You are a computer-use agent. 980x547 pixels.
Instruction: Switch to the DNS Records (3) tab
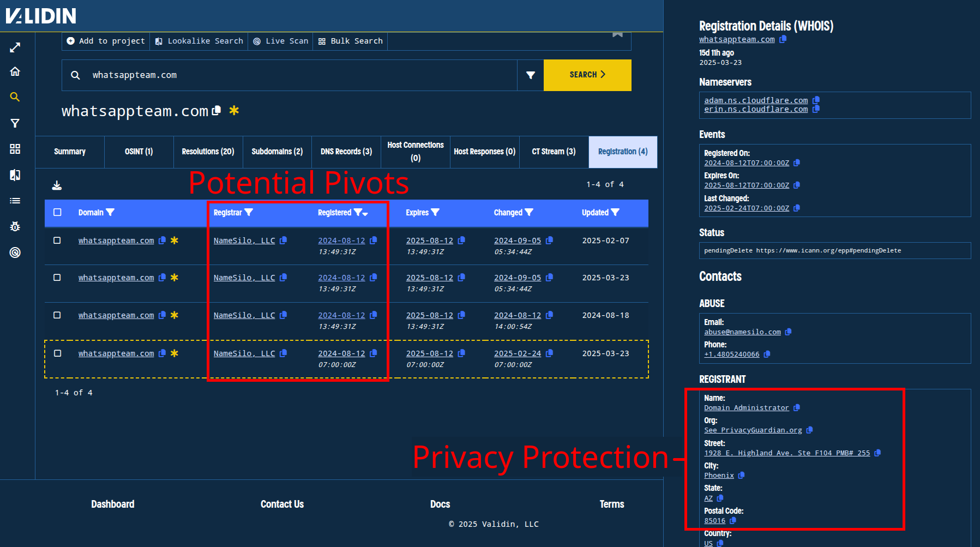click(346, 152)
